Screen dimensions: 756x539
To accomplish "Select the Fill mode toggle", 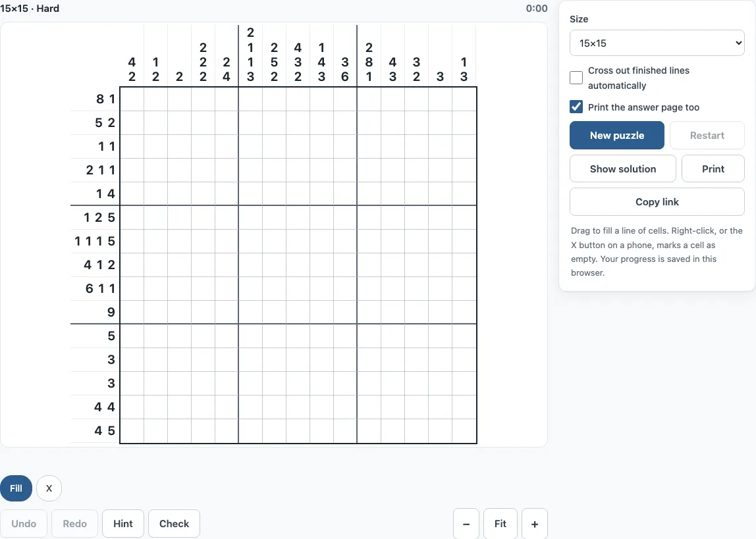I will 16,488.
